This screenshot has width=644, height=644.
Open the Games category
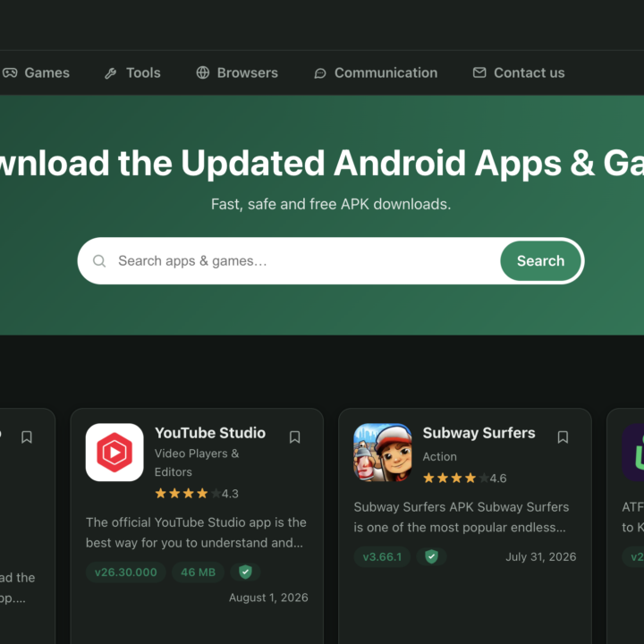[x=36, y=72]
